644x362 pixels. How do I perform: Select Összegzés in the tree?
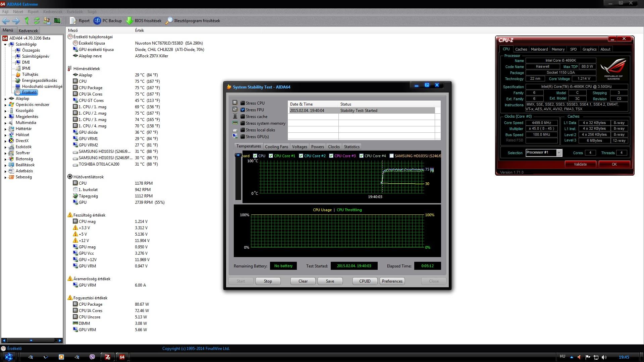click(x=31, y=50)
